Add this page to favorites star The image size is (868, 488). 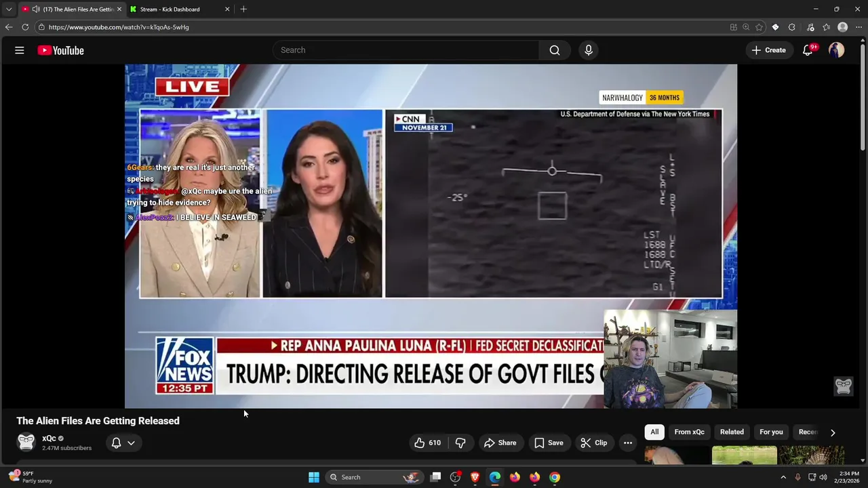[759, 27]
